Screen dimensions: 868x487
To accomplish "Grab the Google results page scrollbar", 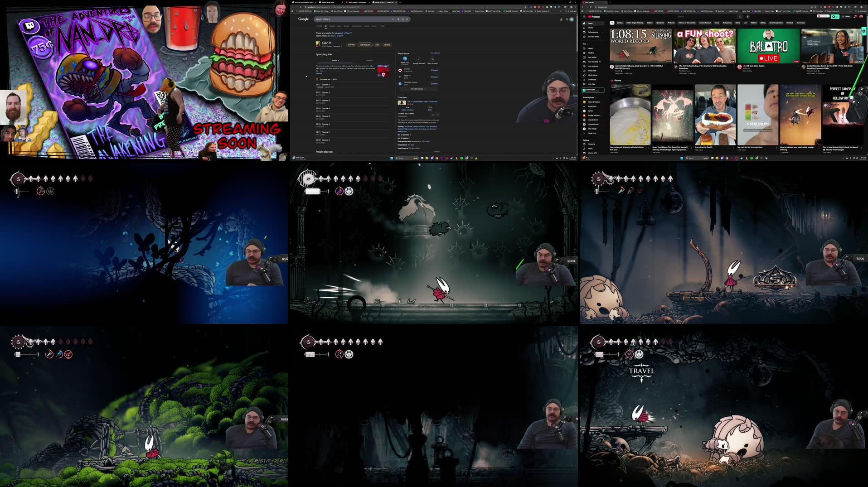I will (577, 33).
